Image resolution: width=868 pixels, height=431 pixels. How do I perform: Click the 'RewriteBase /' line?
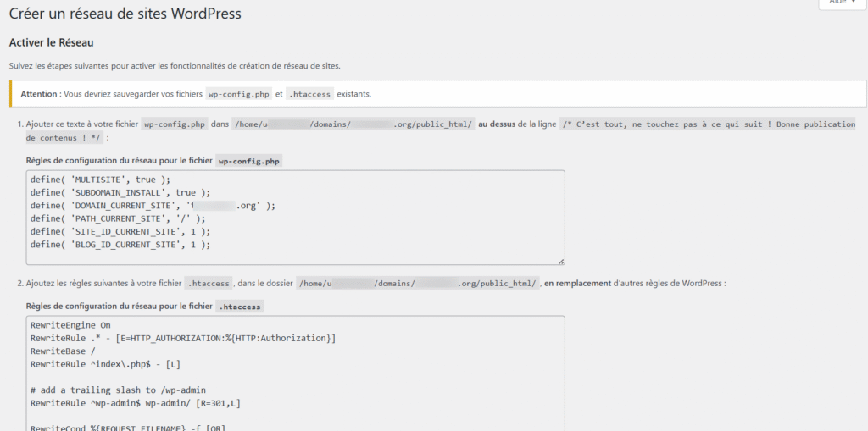[63, 351]
